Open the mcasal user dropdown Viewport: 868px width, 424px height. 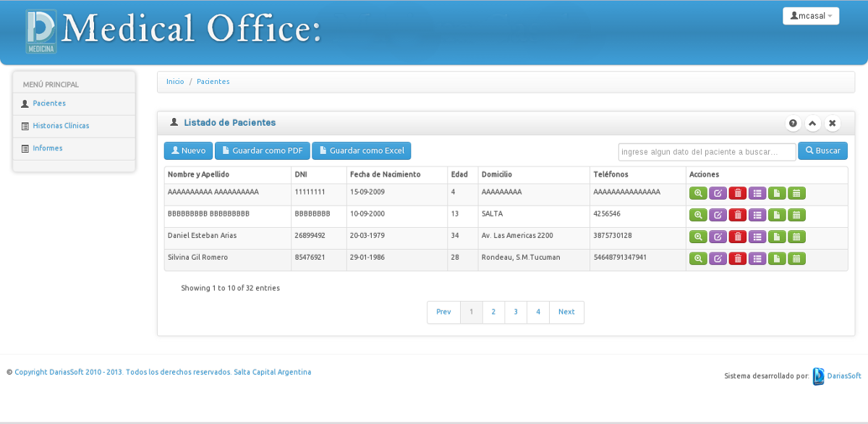click(810, 15)
